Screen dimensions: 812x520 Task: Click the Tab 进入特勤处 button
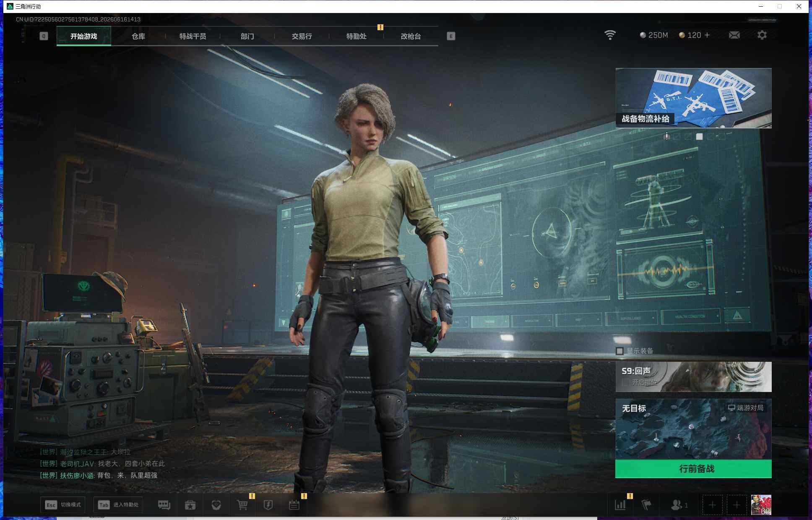pos(118,505)
